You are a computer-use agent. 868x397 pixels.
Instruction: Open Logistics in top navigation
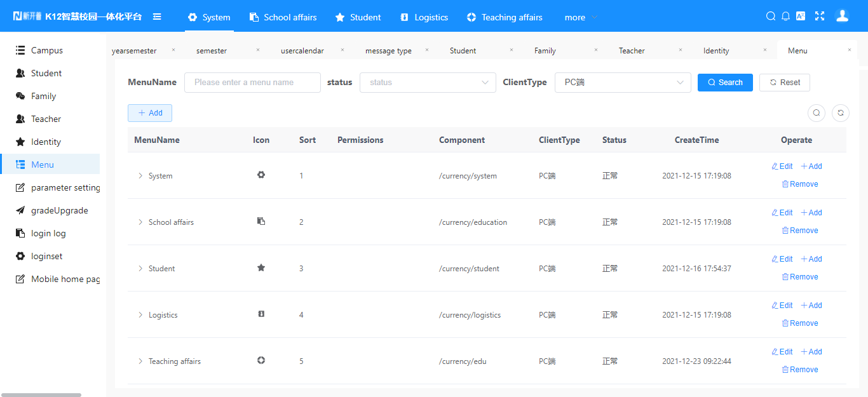point(424,17)
